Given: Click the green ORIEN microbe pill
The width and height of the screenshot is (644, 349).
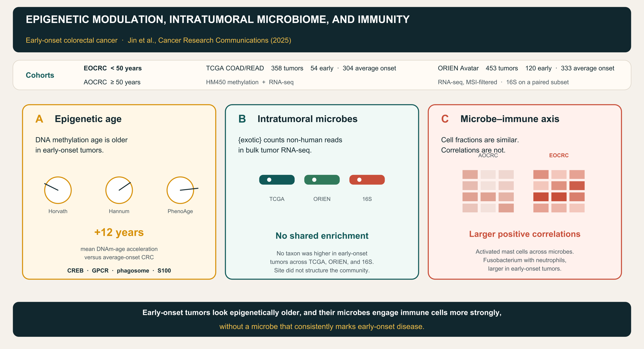Looking at the screenshot, I should pos(322,180).
